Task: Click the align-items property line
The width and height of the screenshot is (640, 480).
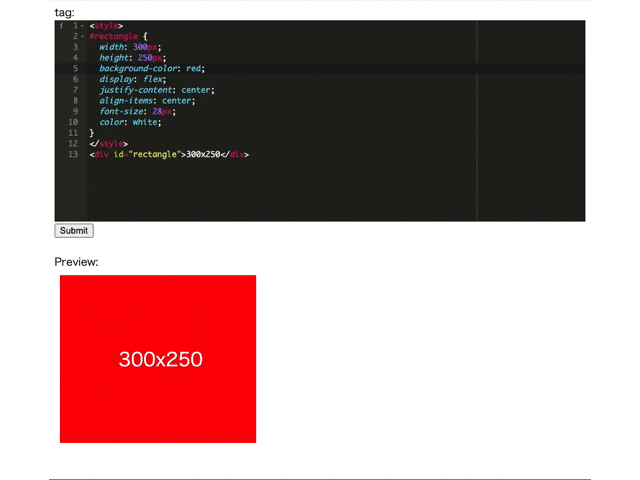Action: pyautogui.click(x=146, y=101)
